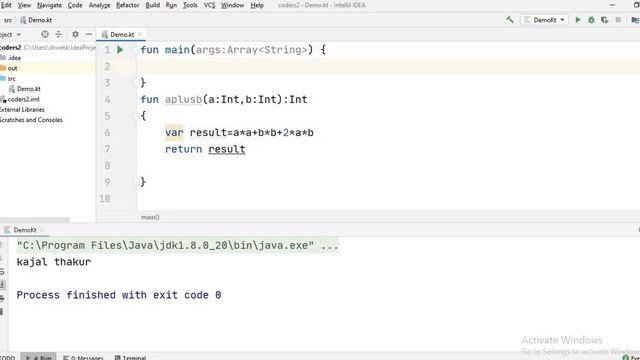Select Scratches and Consoles node
The height and width of the screenshot is (360, 640).
[31, 120]
